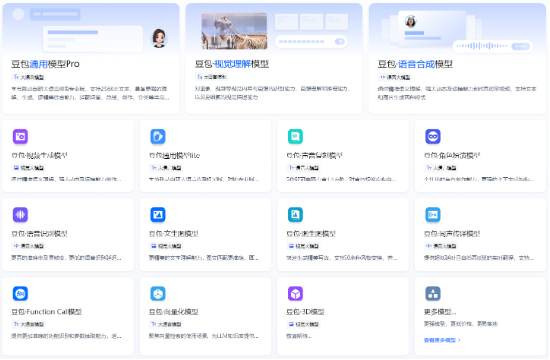
Task: Click the 豆包·Function Call模型 icon
Action: coord(20,294)
